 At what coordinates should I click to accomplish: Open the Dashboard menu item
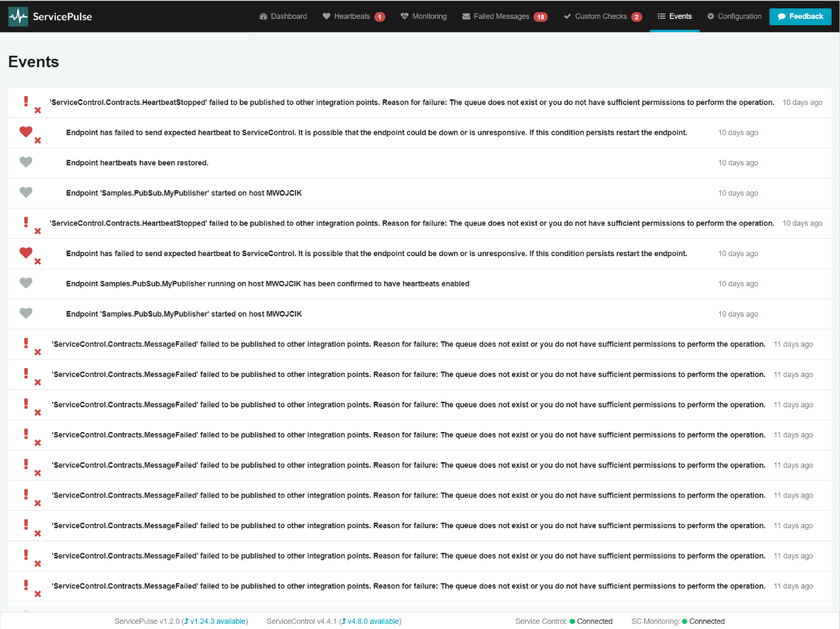tap(283, 16)
